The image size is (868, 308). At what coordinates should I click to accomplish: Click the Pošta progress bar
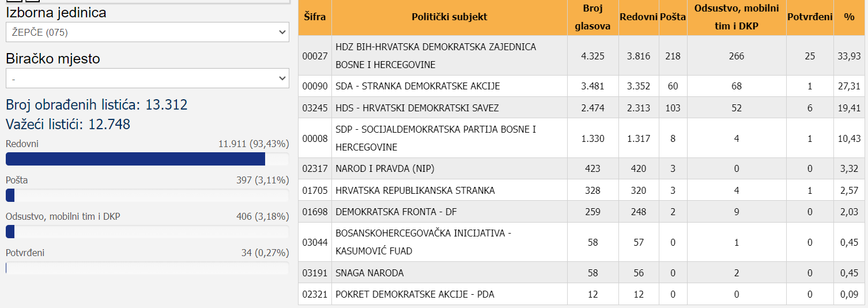[147, 196]
